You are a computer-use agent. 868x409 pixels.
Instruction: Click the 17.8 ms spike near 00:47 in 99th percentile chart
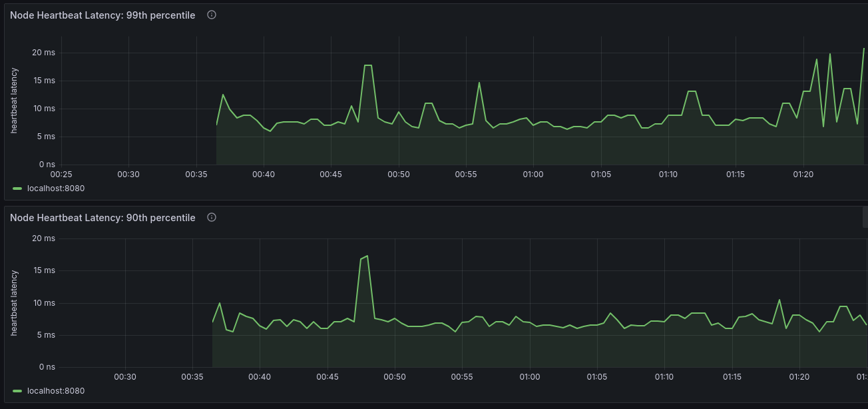[x=368, y=65]
